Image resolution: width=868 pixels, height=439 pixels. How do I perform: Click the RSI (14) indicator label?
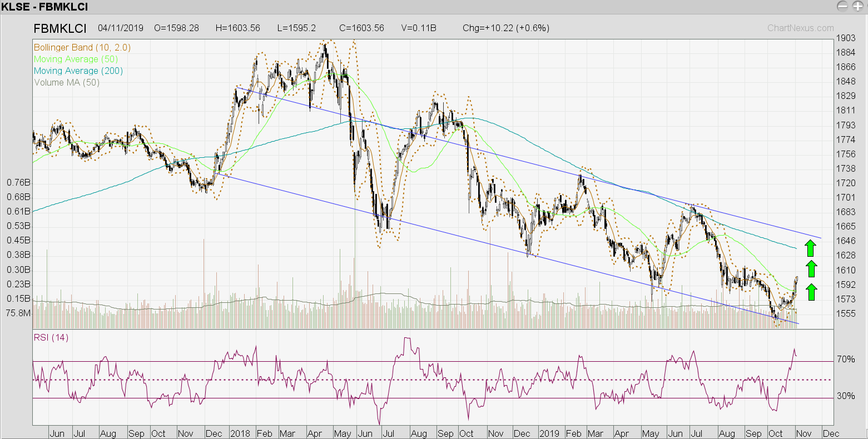51,337
